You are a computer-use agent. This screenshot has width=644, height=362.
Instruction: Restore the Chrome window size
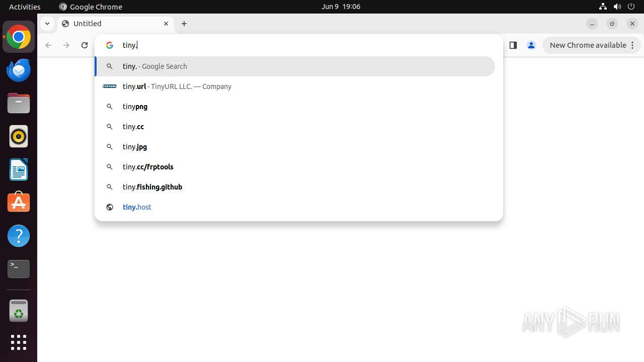612,24
